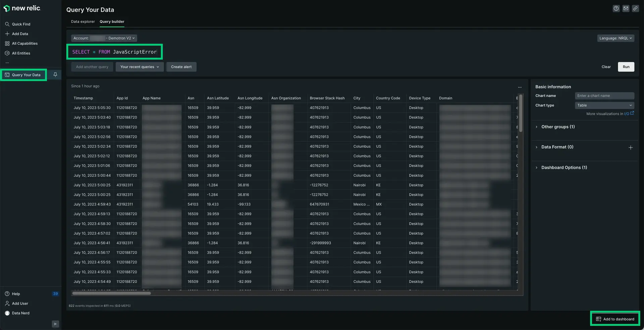The image size is (644, 330).
Task: Copy permalink using the link icon
Action: click(x=635, y=9)
